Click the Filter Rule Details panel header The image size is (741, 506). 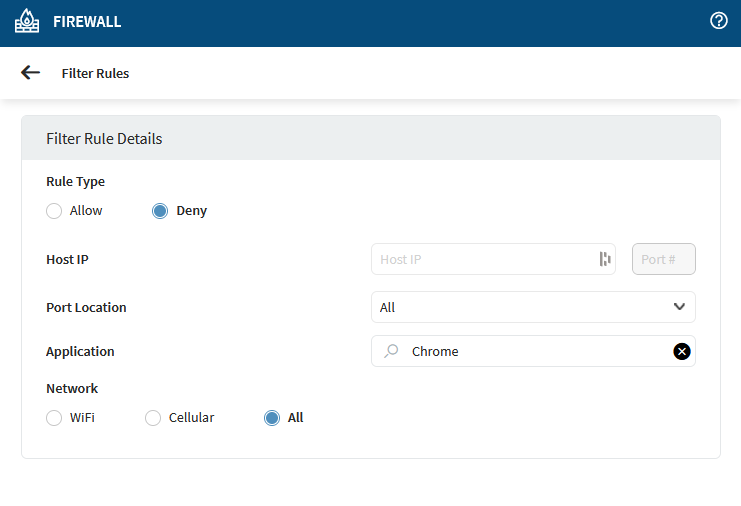pyautogui.click(x=370, y=138)
